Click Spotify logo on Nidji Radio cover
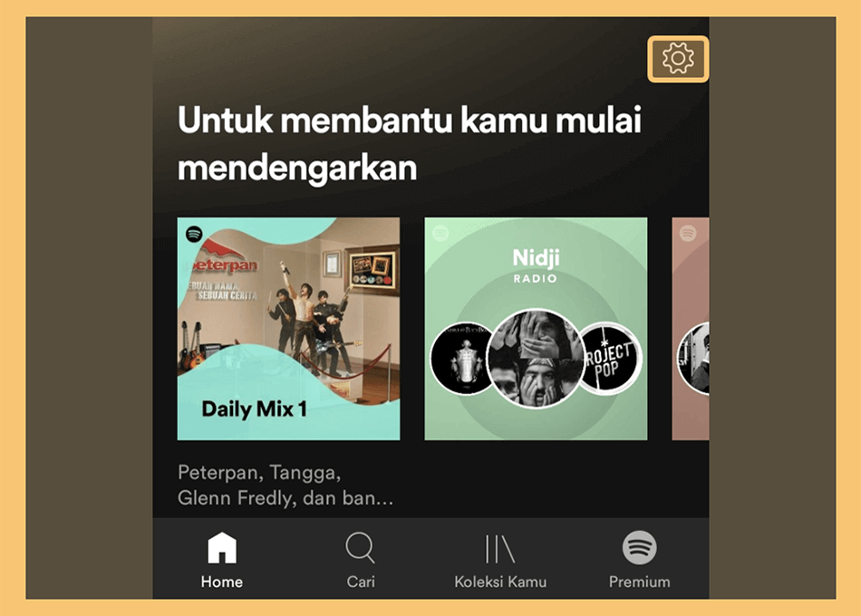Image resolution: width=861 pixels, height=616 pixels. tap(441, 234)
